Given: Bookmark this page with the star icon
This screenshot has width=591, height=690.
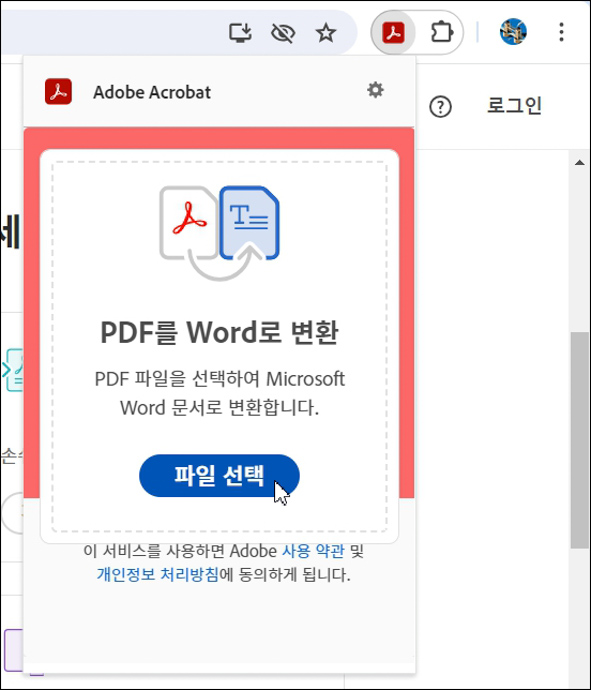Looking at the screenshot, I should [x=326, y=33].
